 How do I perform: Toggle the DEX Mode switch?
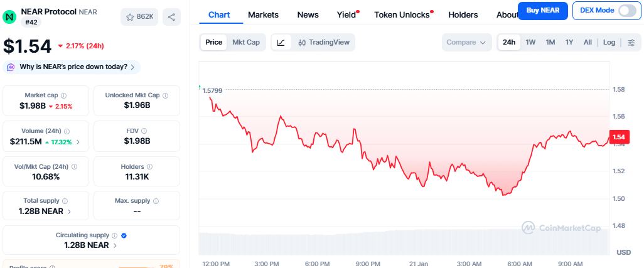627,10
